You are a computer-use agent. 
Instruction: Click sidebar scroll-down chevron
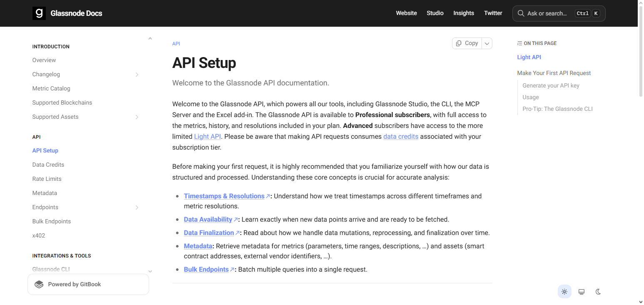coord(150,271)
